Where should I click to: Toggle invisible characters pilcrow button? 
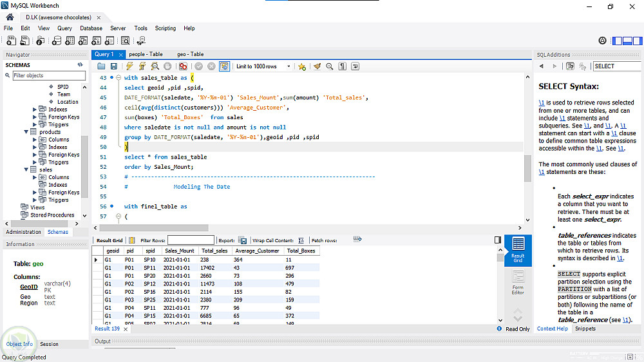pos(343,66)
